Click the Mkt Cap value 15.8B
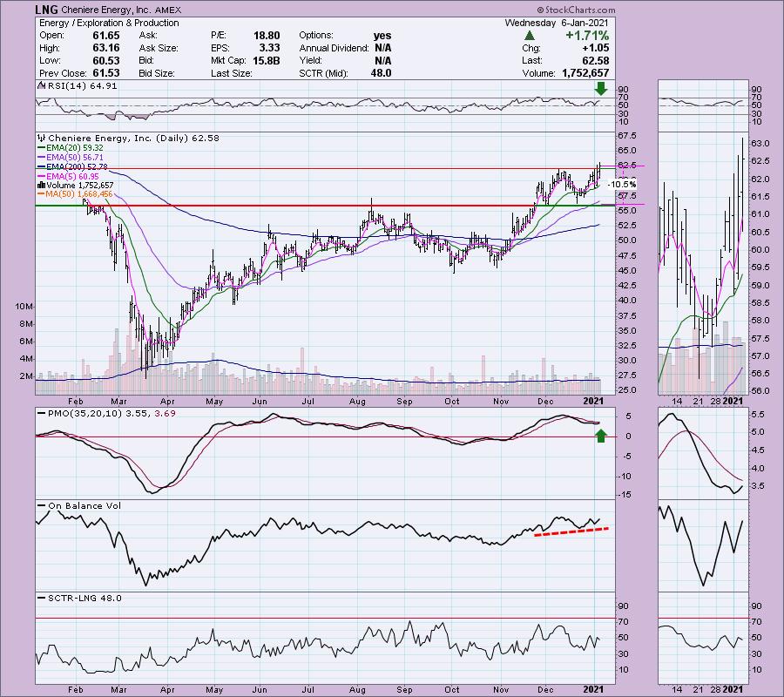The image size is (784, 697). 266,60
